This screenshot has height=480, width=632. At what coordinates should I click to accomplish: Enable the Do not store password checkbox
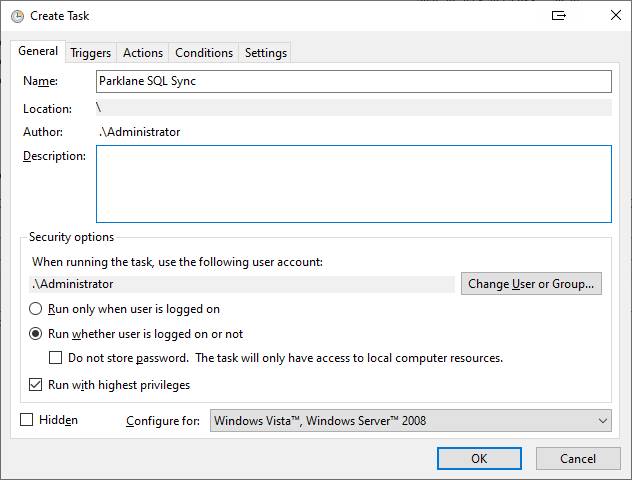tap(55, 358)
